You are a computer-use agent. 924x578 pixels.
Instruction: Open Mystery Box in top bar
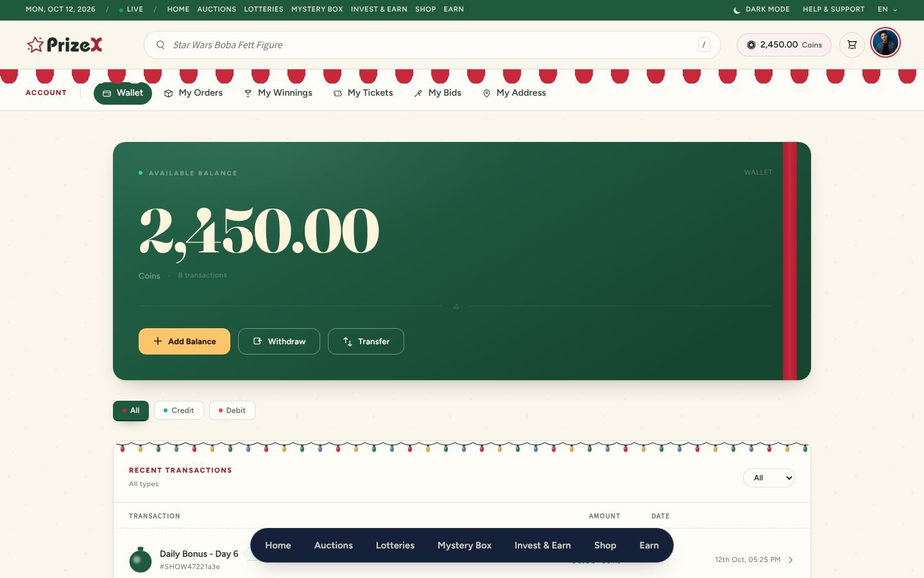317,10
